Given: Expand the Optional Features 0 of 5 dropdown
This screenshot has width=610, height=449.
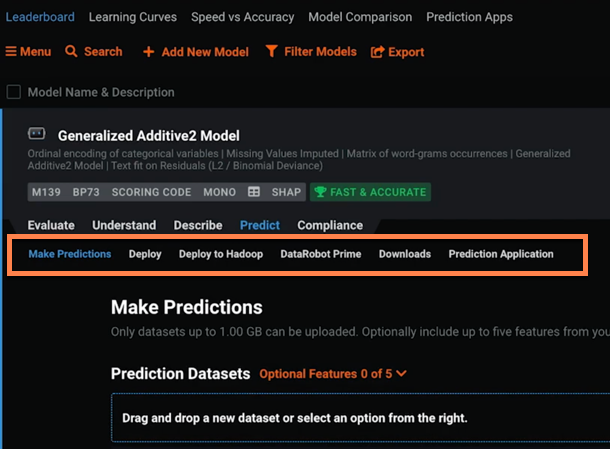Looking at the screenshot, I should 333,374.
